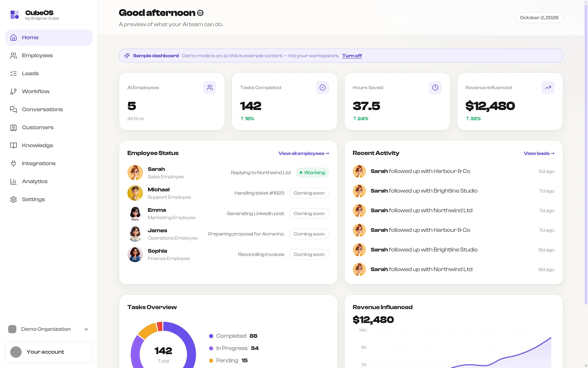Click the clock icon on Hours Saved card
This screenshot has width=588, height=368.
tap(435, 87)
